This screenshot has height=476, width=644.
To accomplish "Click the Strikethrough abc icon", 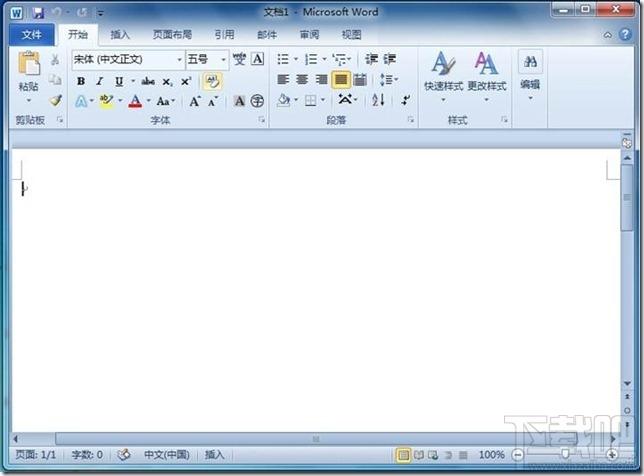I will click(148, 81).
